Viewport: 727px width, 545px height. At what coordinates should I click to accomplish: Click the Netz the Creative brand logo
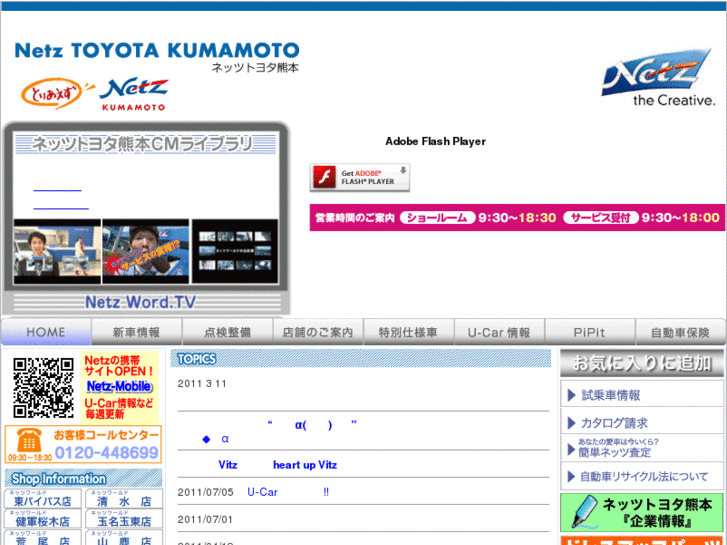click(658, 77)
